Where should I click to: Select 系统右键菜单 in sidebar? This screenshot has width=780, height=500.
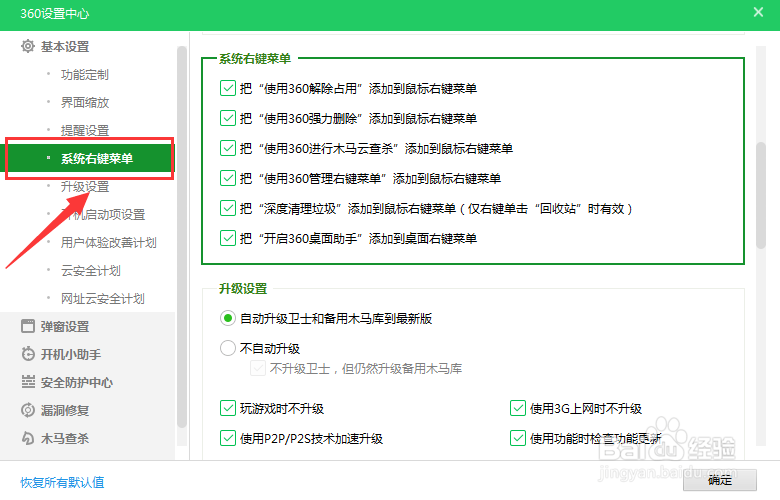coord(90,159)
